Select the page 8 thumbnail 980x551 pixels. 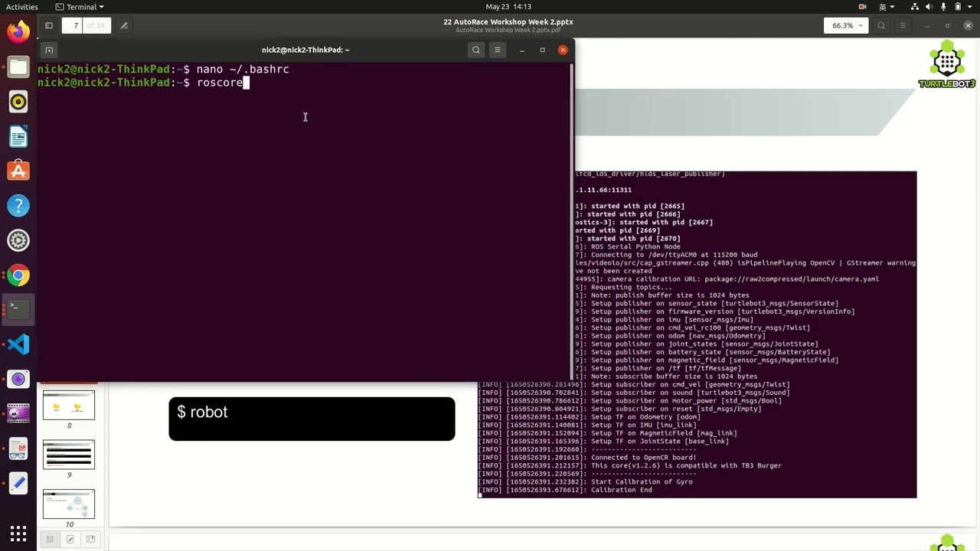pyautogui.click(x=69, y=406)
